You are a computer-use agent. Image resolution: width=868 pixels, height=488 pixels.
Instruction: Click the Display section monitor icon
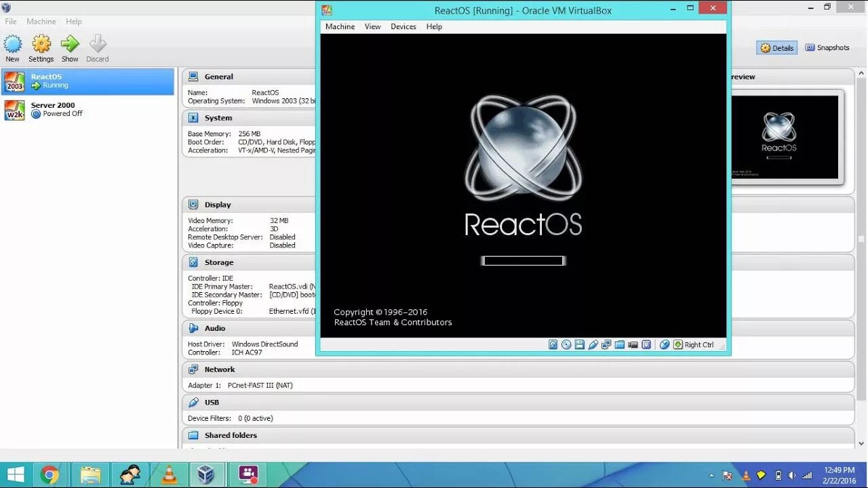(193, 205)
